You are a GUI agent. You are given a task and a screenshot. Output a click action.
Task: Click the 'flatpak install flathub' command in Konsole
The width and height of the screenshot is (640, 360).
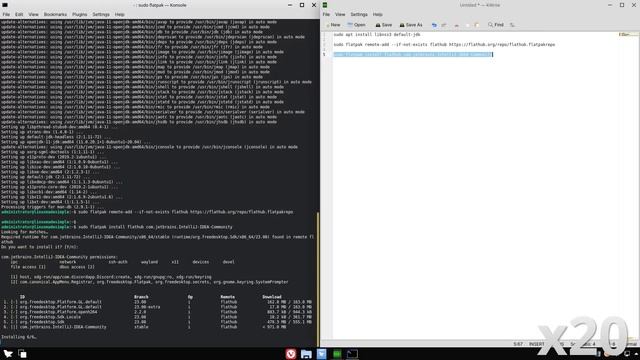click(155, 227)
